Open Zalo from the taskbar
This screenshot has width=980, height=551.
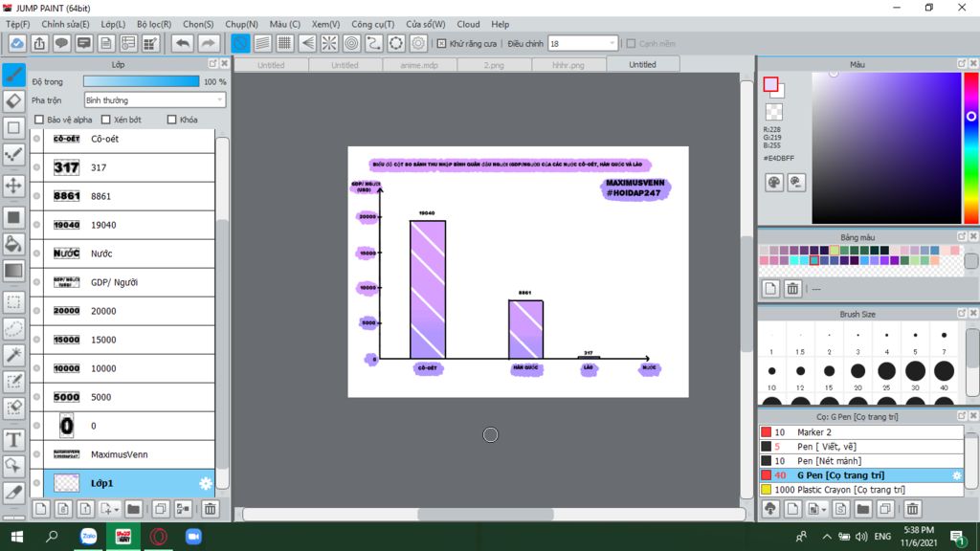[x=88, y=537]
